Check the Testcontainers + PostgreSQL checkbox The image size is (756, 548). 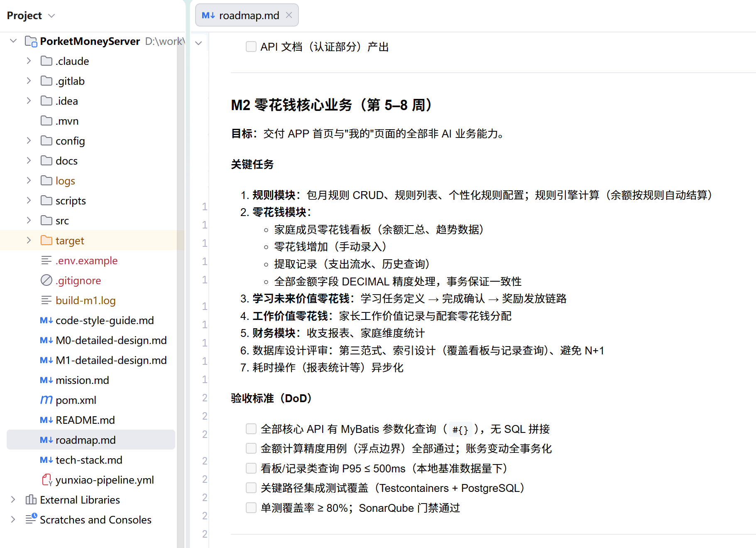pos(251,488)
